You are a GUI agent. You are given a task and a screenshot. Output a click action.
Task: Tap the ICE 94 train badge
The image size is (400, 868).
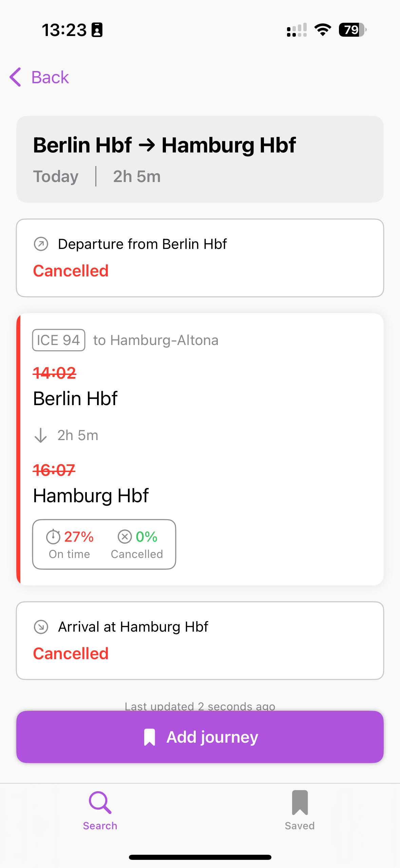coord(59,340)
